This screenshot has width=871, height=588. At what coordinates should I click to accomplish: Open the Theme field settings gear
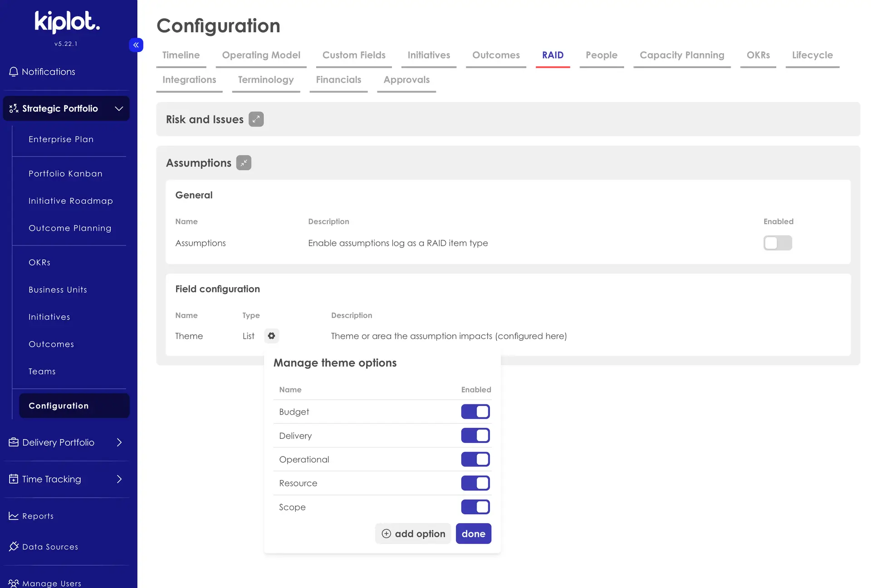271,336
